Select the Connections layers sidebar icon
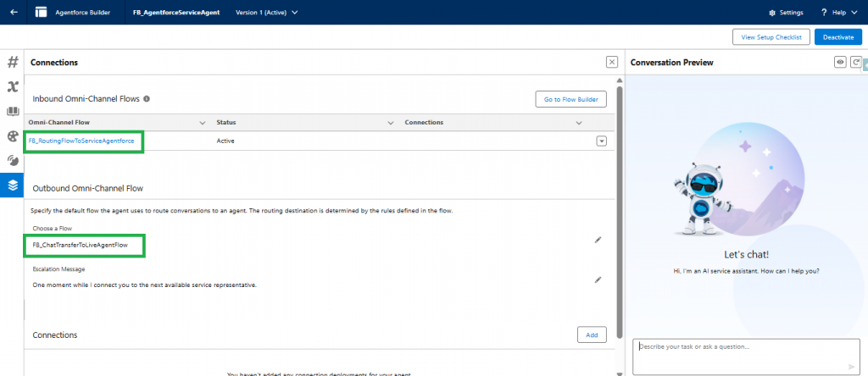The height and width of the screenshot is (376, 868). click(x=12, y=185)
